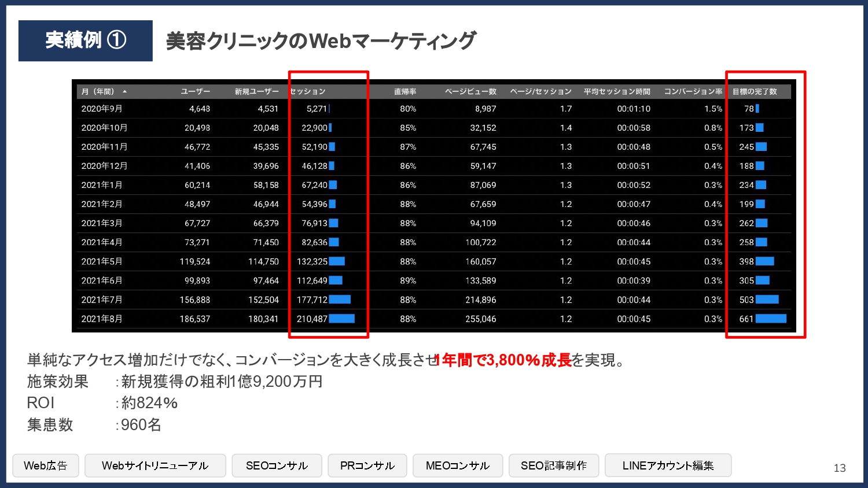
Task: Click the pageview value 100,722
Action: [481, 242]
